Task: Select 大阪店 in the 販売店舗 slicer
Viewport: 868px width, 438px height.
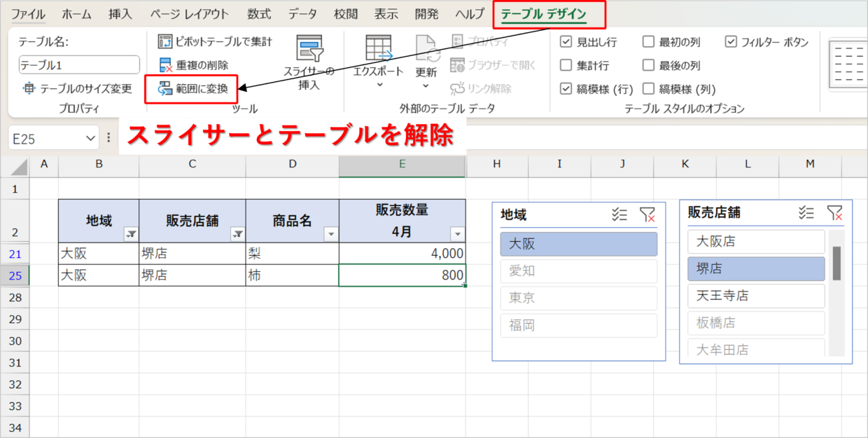Action: pyautogui.click(x=756, y=242)
